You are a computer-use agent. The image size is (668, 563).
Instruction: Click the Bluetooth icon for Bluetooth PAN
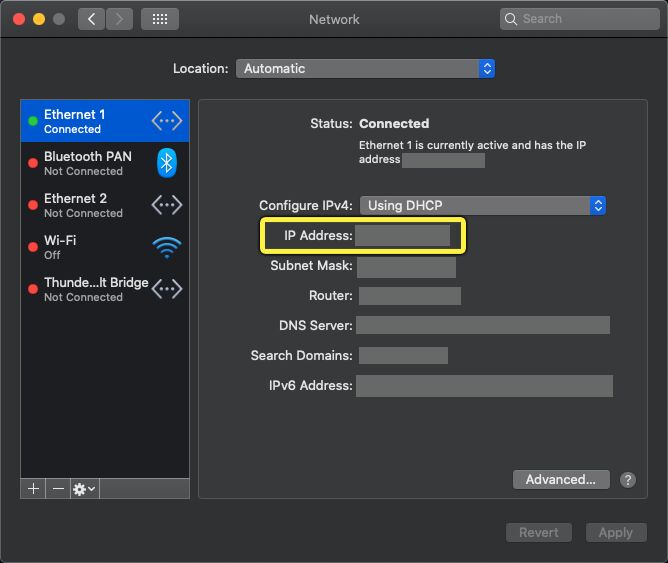tap(167, 163)
